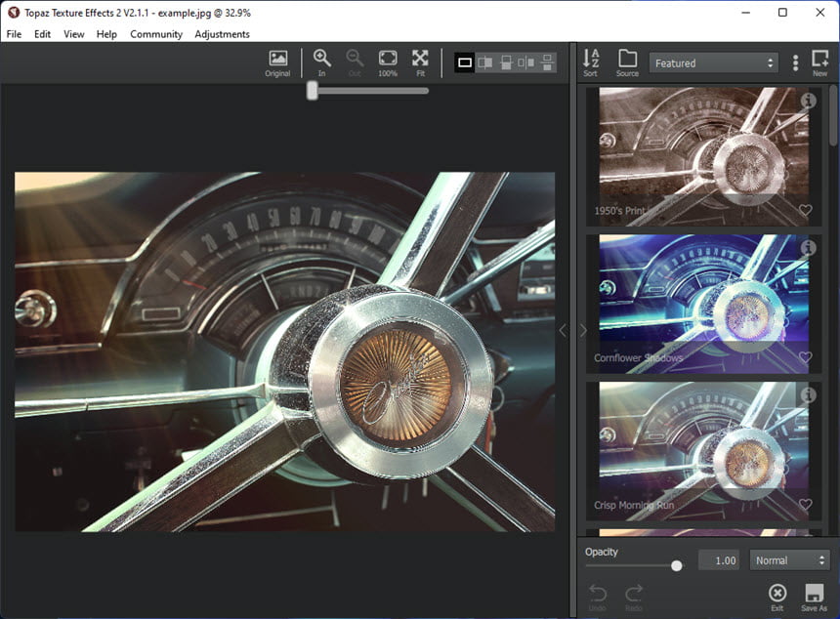Apply the Cornflower Shadows preset thumbnail
Screen dimensions: 840x619
coord(703,303)
